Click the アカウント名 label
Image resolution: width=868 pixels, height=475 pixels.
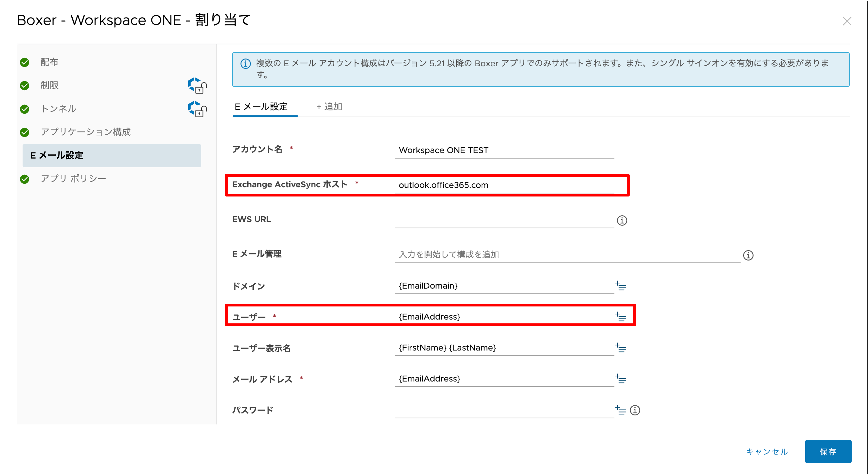(x=257, y=149)
